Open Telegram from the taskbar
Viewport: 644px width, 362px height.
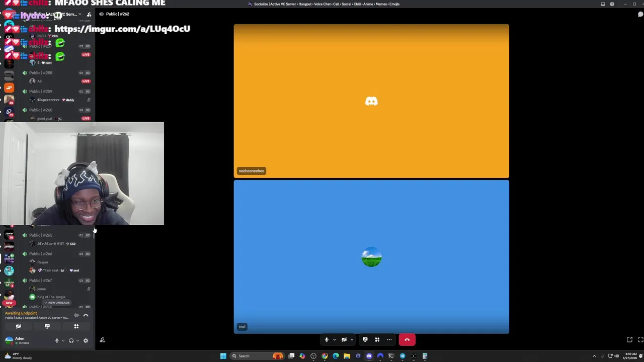pos(403,356)
